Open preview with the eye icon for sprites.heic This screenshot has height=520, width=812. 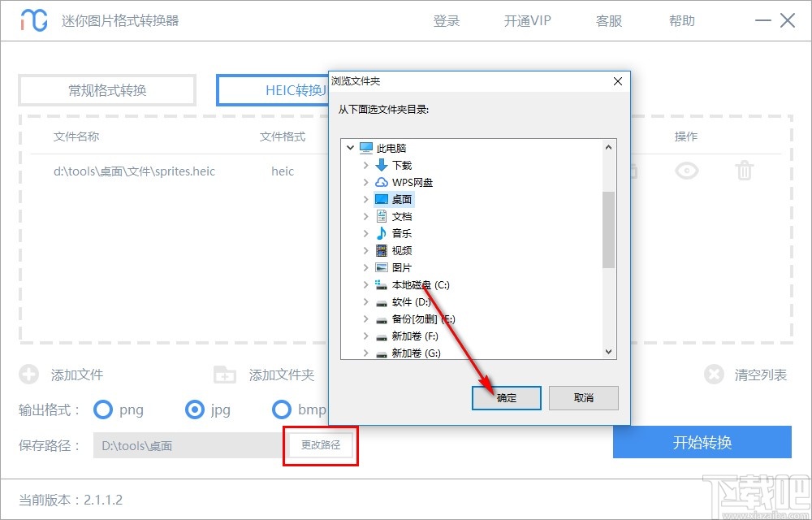coord(686,171)
